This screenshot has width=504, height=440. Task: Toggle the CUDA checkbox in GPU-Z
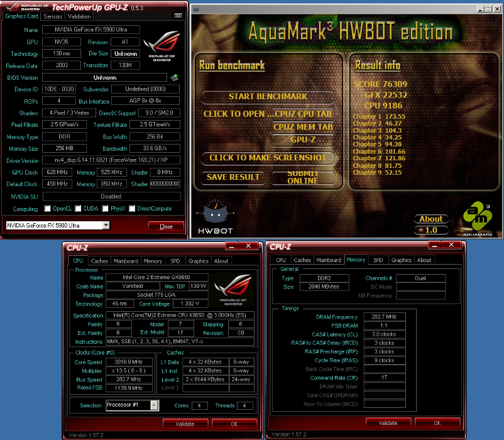pyautogui.click(x=78, y=209)
